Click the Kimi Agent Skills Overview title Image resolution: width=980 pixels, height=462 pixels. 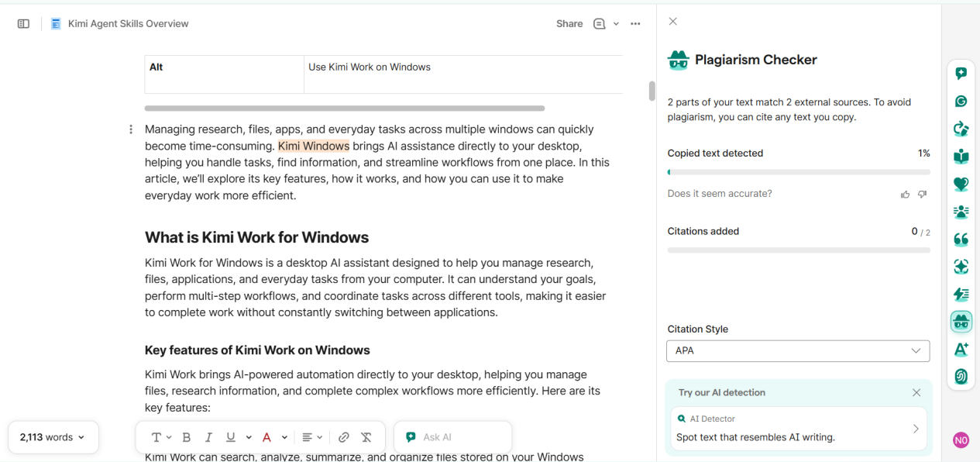[x=129, y=24]
